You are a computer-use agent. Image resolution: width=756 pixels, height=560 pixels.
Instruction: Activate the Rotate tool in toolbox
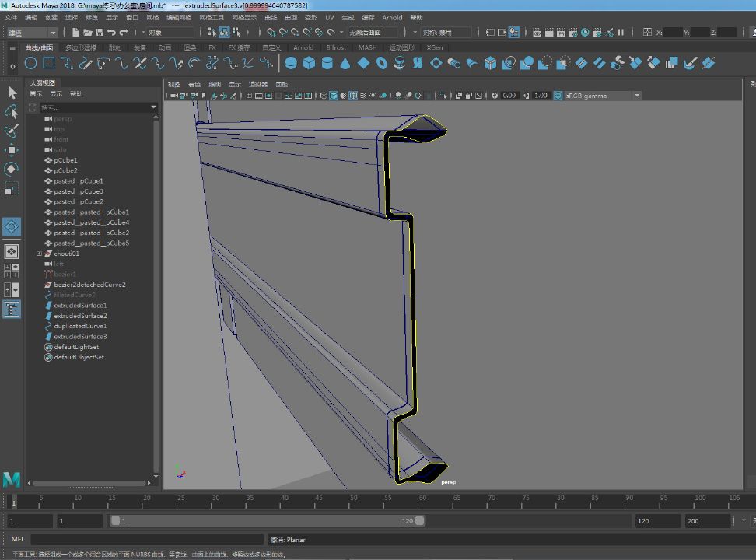[12, 169]
